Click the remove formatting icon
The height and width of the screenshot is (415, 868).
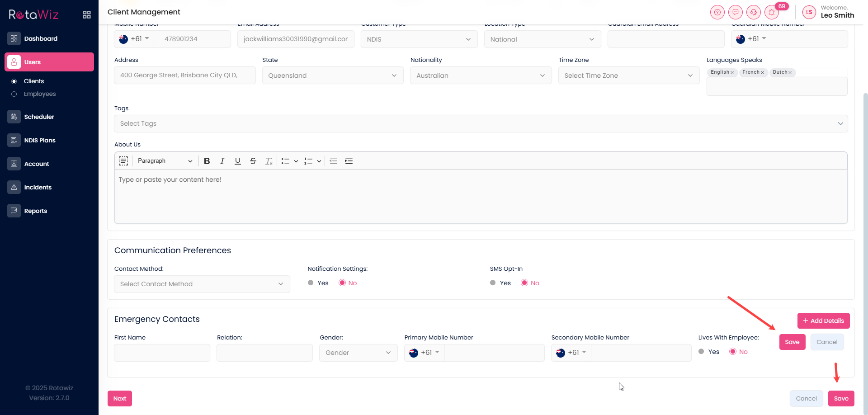[269, 161]
